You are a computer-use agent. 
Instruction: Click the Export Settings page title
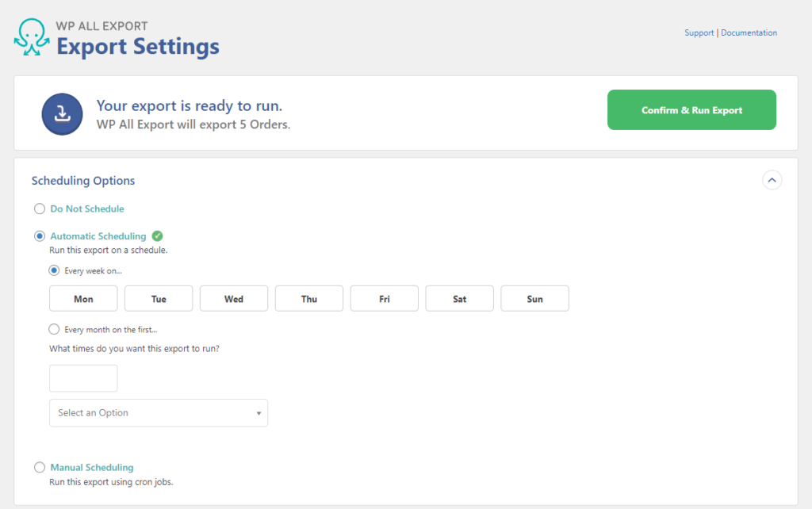(x=138, y=46)
